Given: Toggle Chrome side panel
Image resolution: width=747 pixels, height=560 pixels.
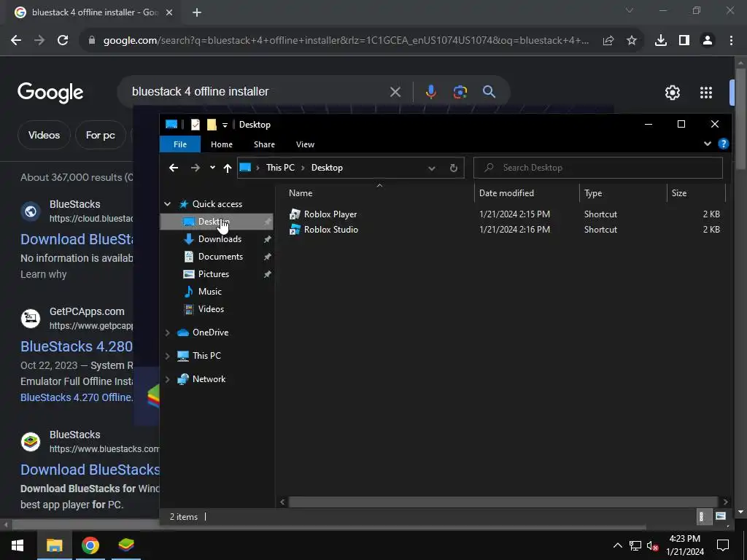Looking at the screenshot, I should 684,41.
